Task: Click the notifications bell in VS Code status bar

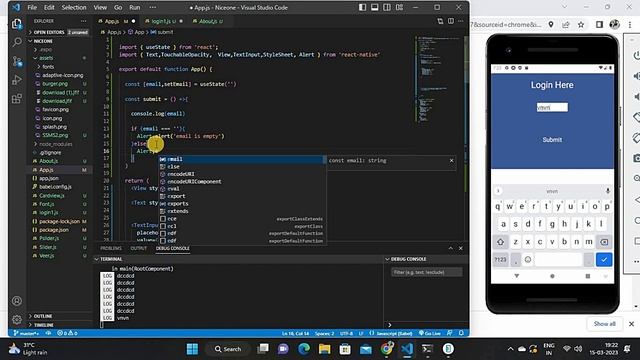Action: click(461, 333)
